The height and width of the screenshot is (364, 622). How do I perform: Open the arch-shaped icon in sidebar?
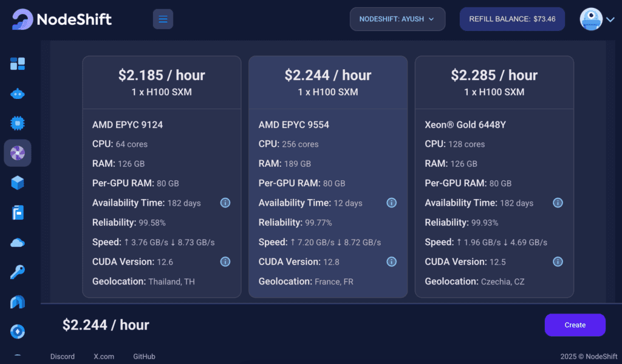click(x=18, y=302)
